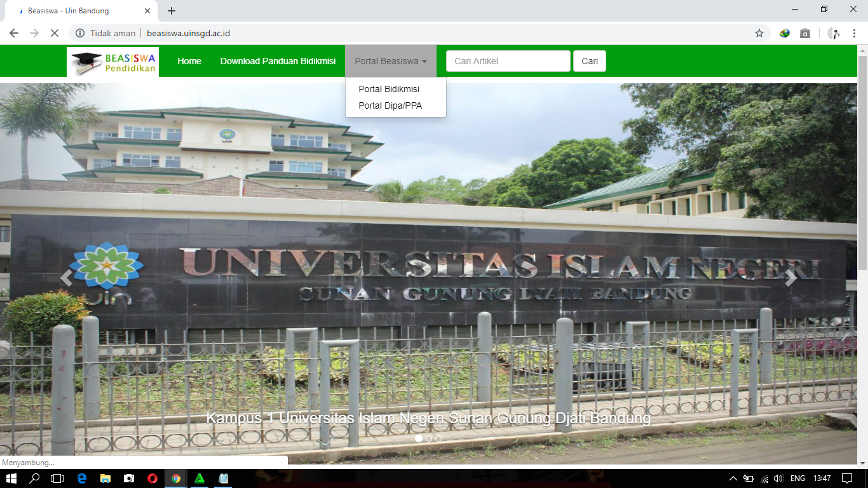The height and width of the screenshot is (488, 868).
Task: Click the browser profile avatar icon
Action: coord(833,32)
